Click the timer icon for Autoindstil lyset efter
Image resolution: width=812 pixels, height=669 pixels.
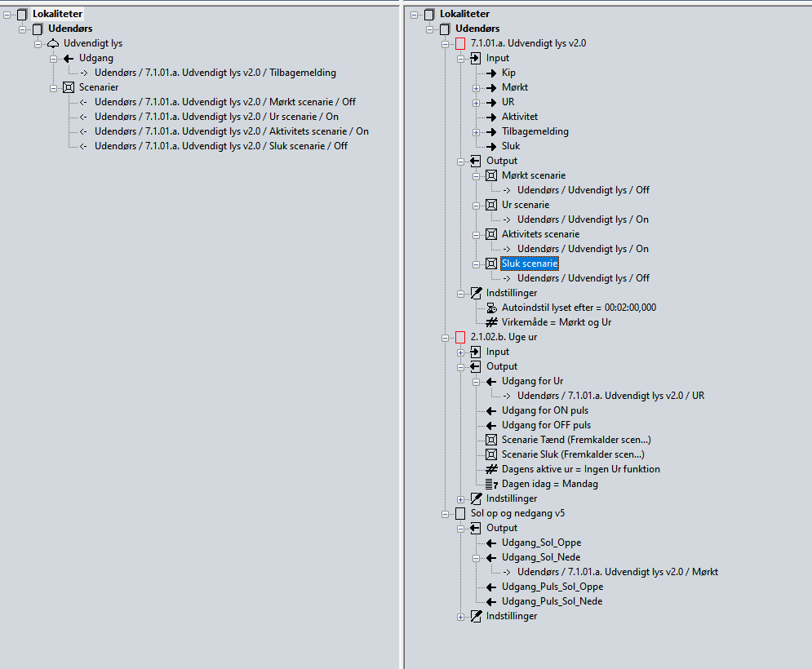click(x=491, y=308)
